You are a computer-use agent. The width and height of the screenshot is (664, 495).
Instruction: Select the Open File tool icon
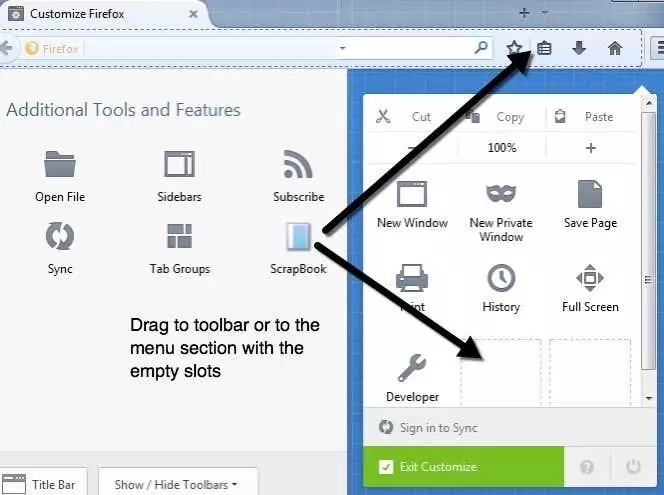(60, 164)
